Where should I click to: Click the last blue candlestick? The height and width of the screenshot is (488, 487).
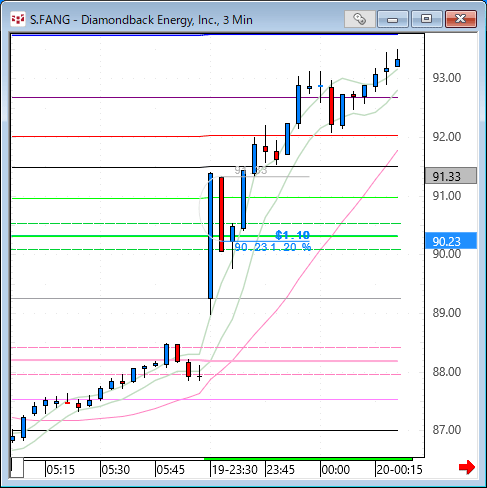click(397, 62)
